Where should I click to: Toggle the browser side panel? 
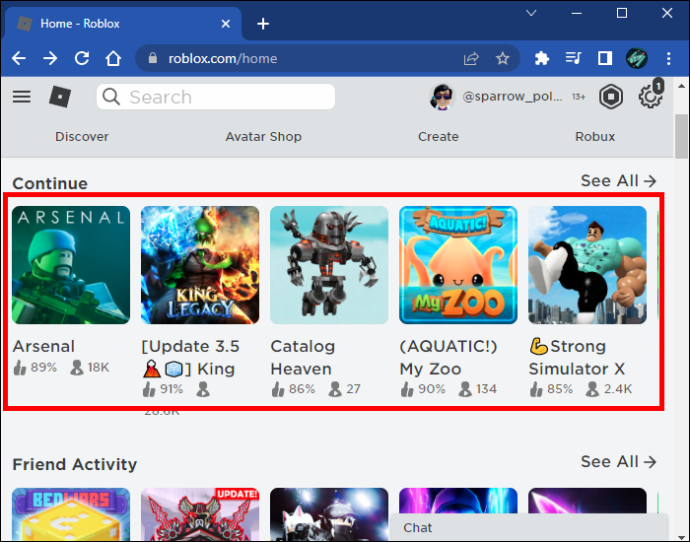click(605, 58)
